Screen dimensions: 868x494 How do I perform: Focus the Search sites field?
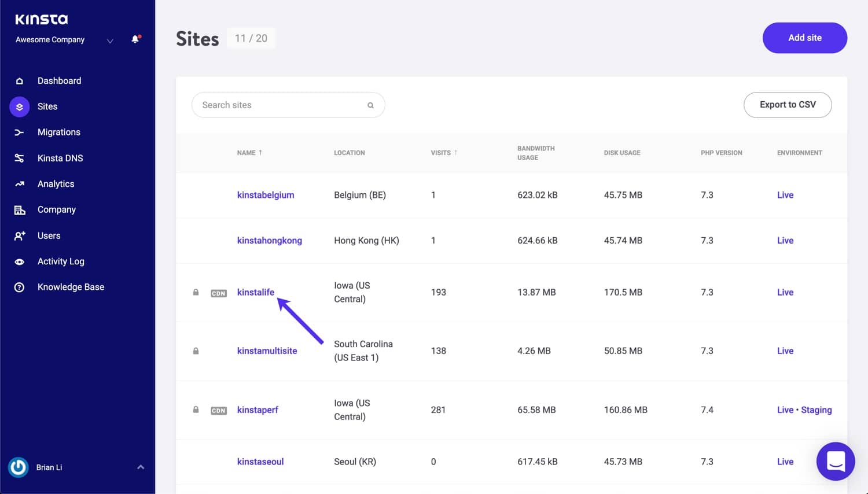[288, 105]
